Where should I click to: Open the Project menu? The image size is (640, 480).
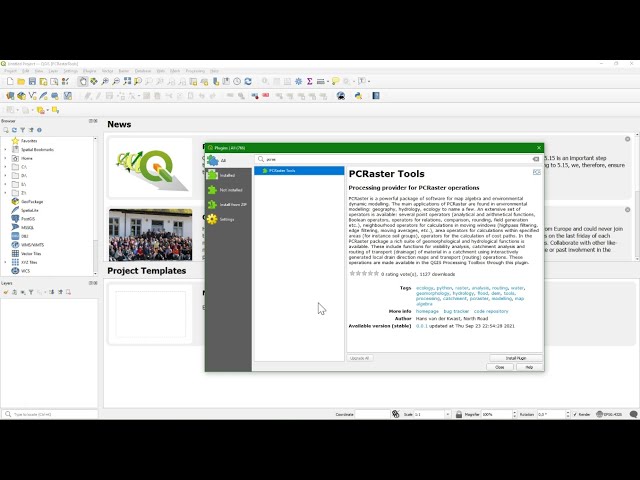(10, 71)
